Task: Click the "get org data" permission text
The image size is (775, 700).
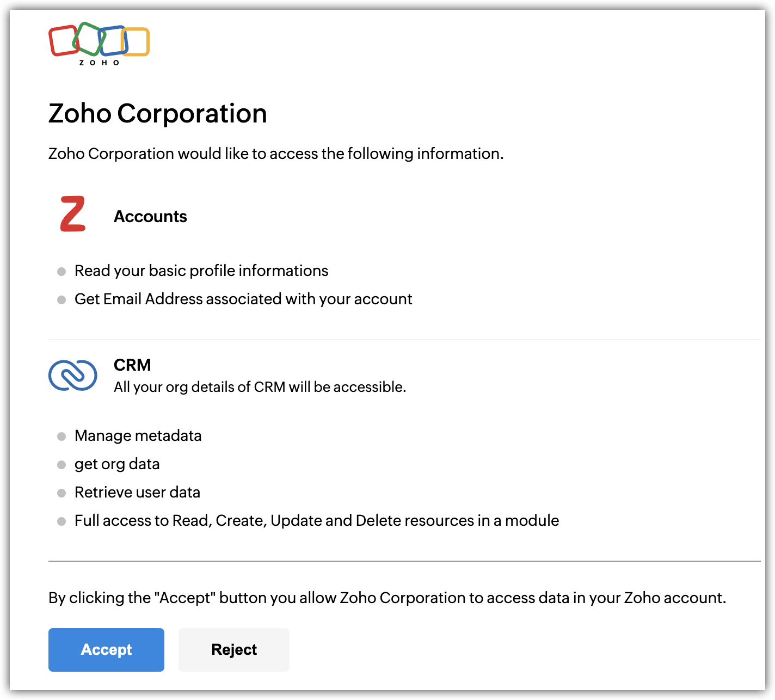Action: pyautogui.click(x=117, y=464)
